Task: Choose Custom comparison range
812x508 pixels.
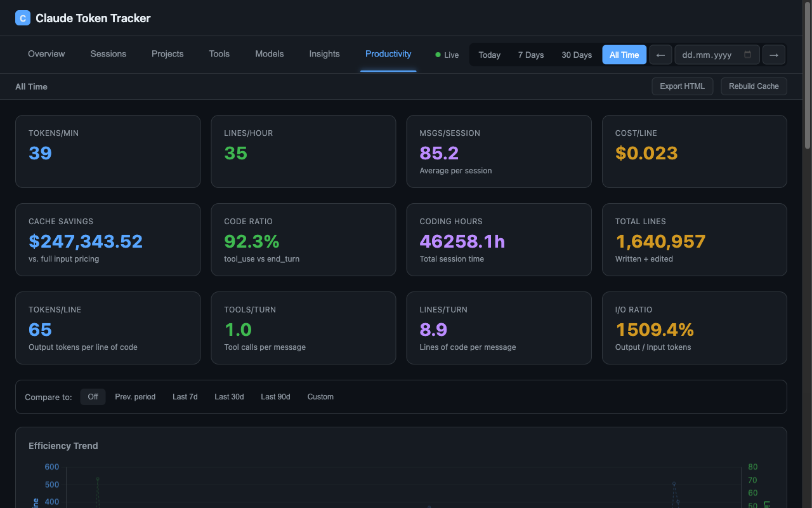Action: click(x=320, y=397)
